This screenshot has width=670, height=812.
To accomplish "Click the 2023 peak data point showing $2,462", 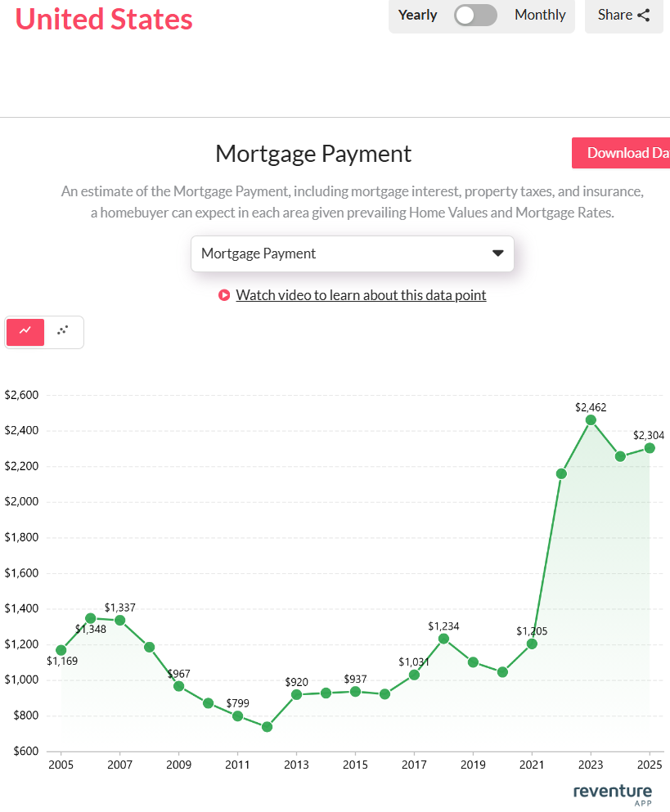I will [x=591, y=419].
